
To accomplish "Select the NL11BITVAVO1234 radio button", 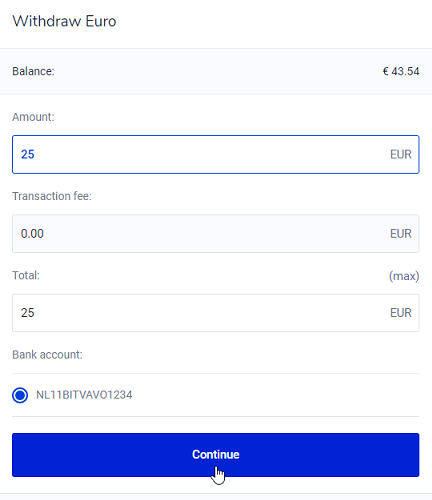I will tap(20, 395).
